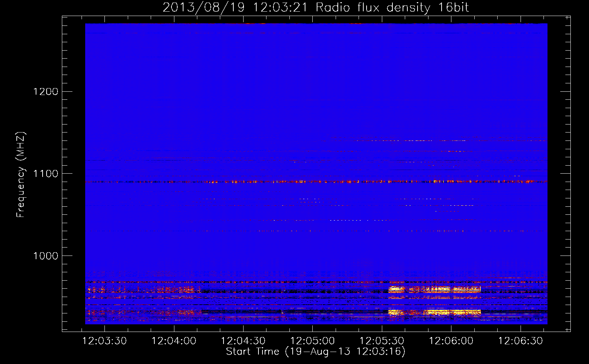Select the 'Start Time (19-Aug-13 12:03:16)' axis label
Image resolution: width=589 pixels, height=364 pixels.
[x=316, y=352]
